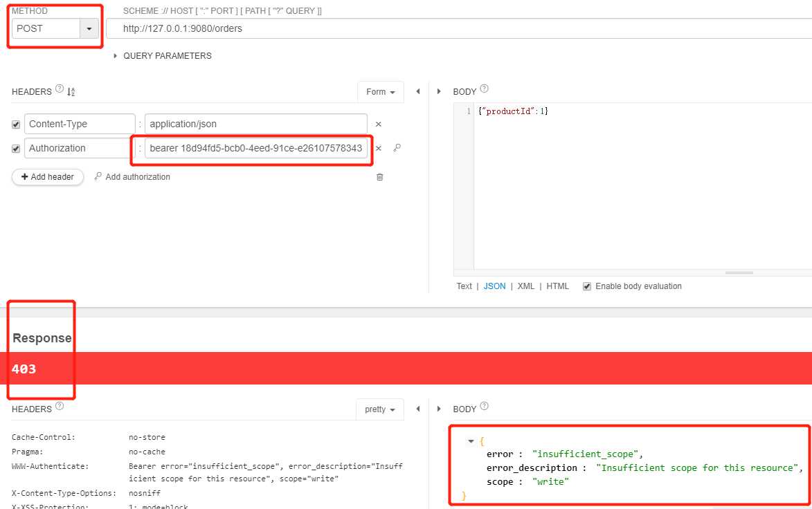This screenshot has height=509, width=812.
Task: Select the "write" scope value in response body
Action: [550, 481]
